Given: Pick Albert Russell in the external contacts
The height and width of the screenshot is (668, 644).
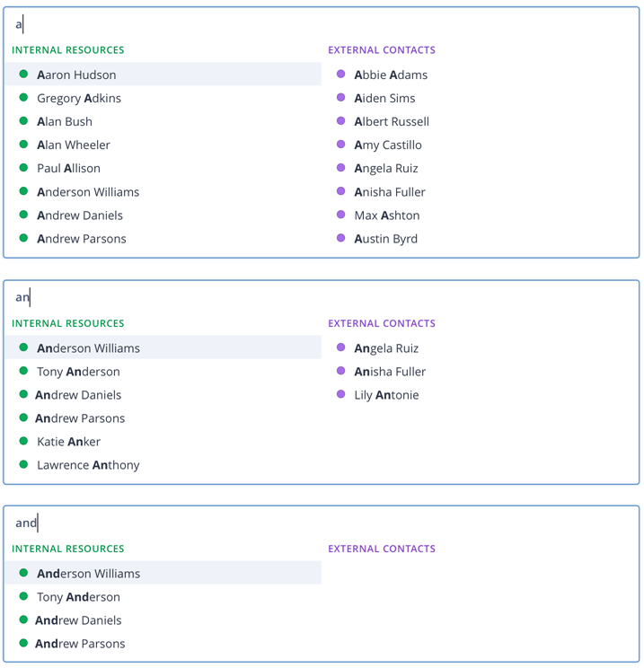Looking at the screenshot, I should click(480, 121).
